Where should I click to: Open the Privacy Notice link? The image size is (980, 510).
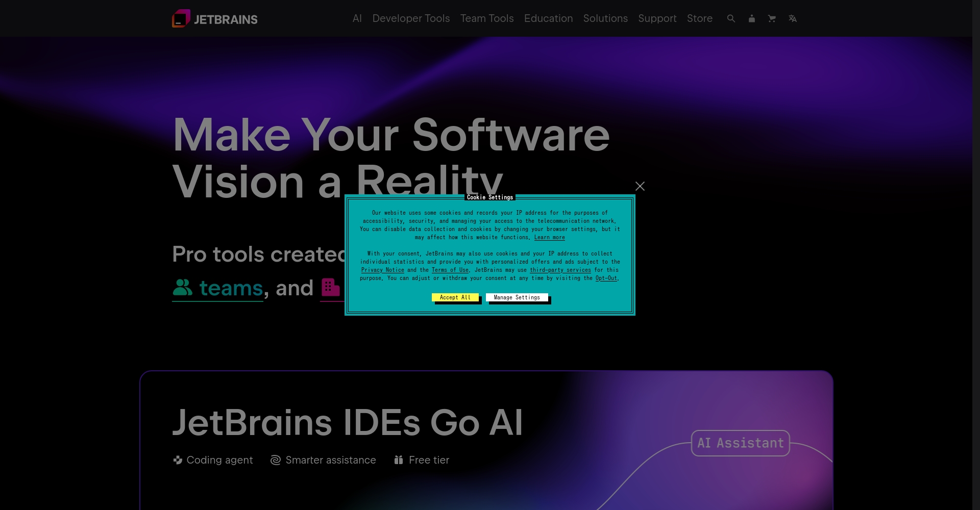(x=383, y=270)
